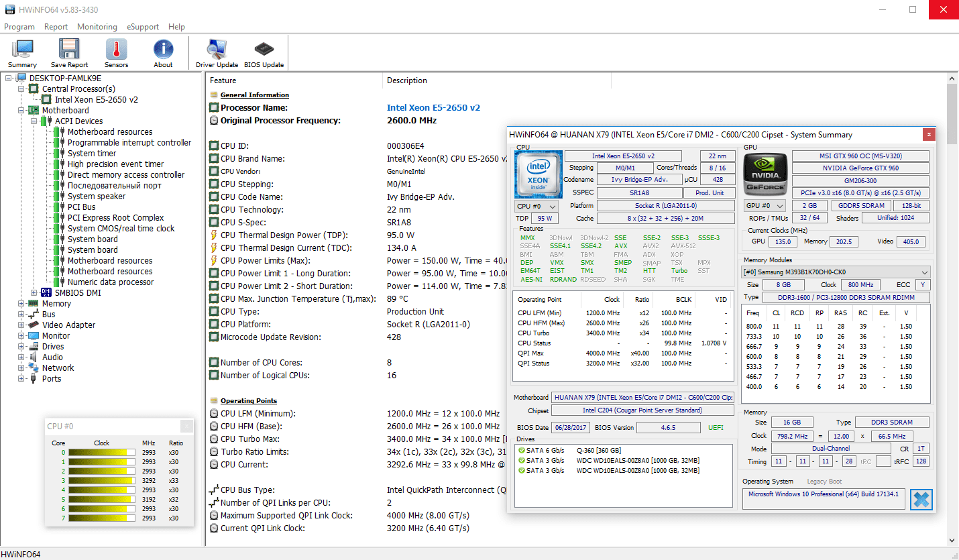
Task: Click the Feature column header
Action: pyautogui.click(x=294, y=80)
